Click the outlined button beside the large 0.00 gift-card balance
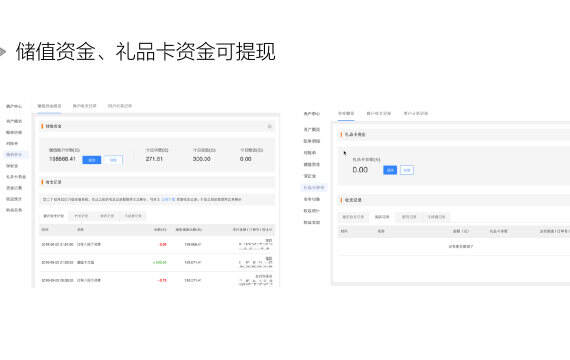Screen dimensions: 570x360 click(x=407, y=170)
